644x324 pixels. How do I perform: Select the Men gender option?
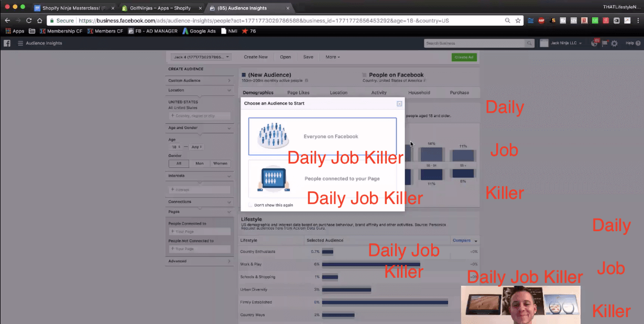(200, 164)
